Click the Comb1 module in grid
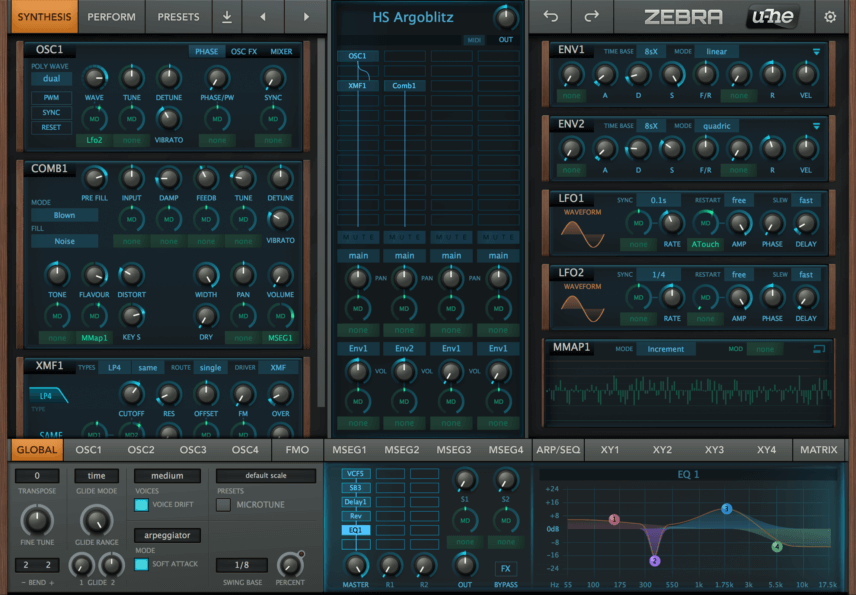The height and width of the screenshot is (595, 856). click(404, 86)
